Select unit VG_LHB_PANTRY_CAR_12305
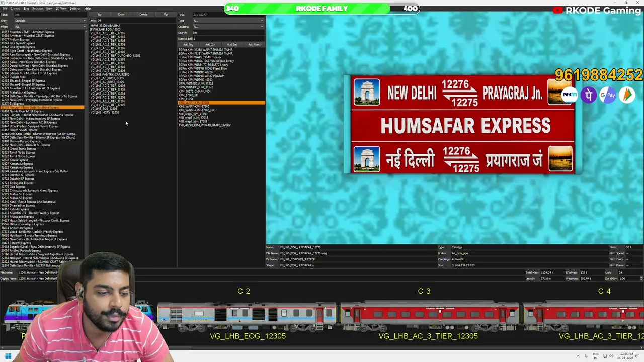This screenshot has height=362, width=644. pyautogui.click(x=110, y=74)
